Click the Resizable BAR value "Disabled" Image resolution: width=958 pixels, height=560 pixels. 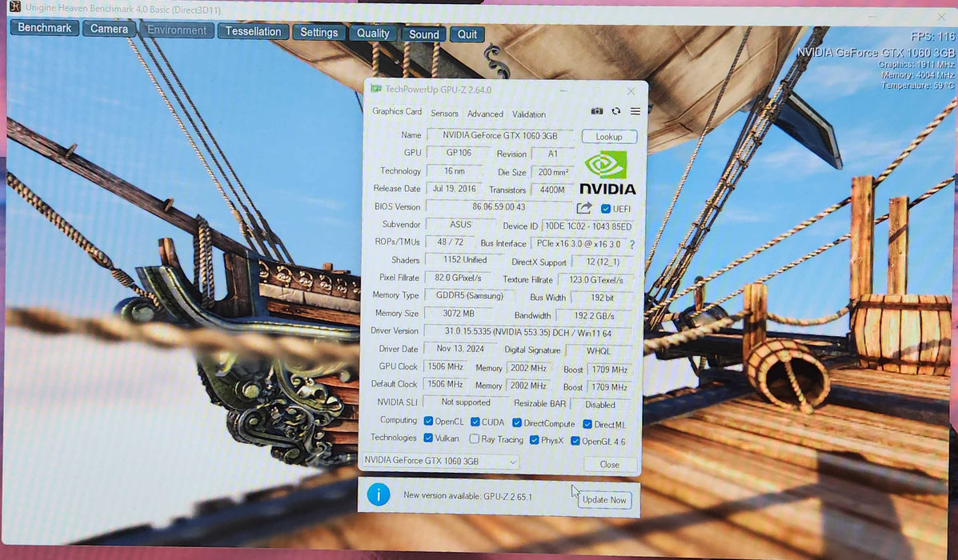tap(600, 404)
